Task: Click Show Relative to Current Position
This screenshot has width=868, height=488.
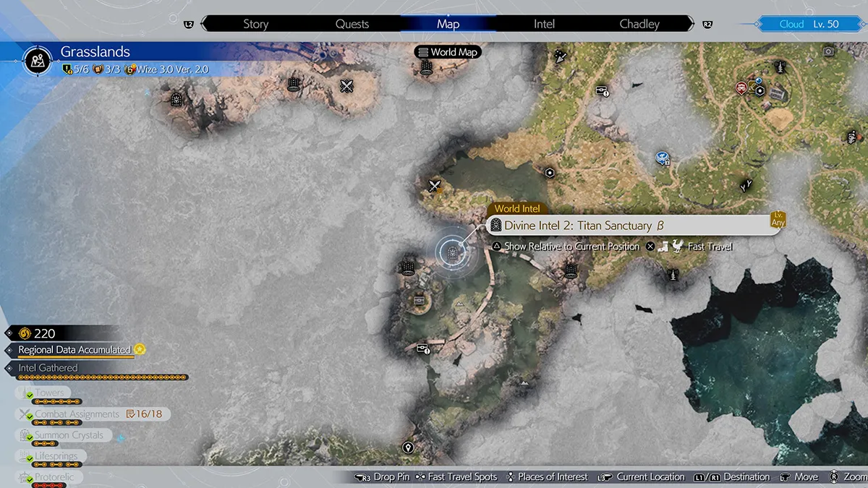Action: (571, 247)
